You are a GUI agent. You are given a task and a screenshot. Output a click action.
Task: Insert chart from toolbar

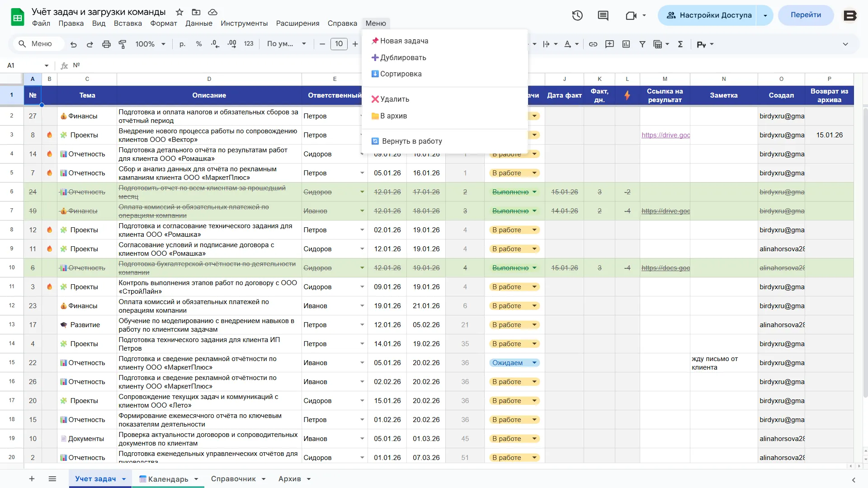coord(626,44)
